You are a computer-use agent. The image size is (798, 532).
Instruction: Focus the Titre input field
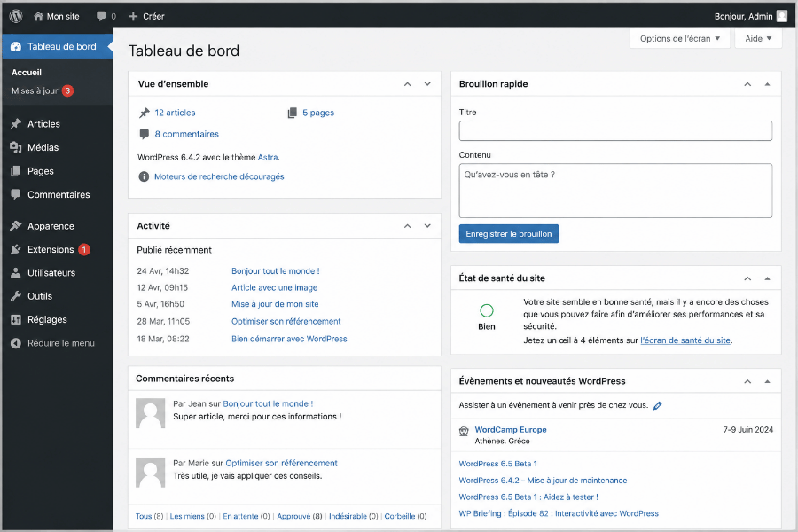[x=615, y=131]
